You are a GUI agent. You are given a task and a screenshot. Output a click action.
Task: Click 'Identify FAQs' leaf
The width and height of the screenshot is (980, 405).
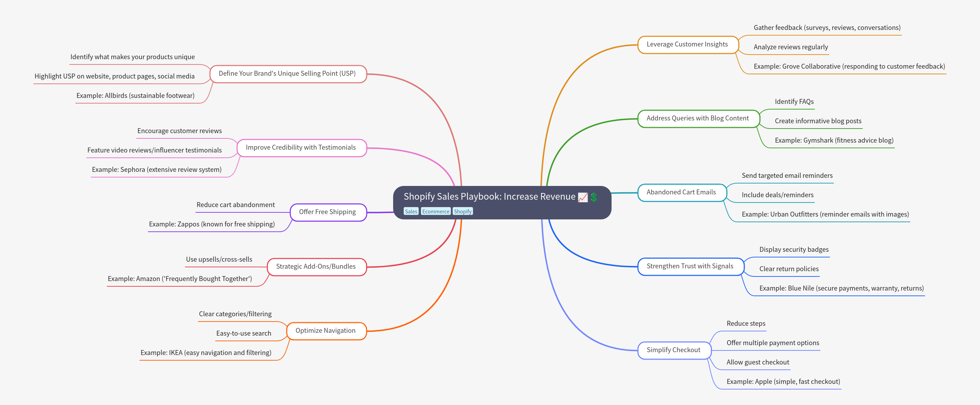pyautogui.click(x=794, y=102)
